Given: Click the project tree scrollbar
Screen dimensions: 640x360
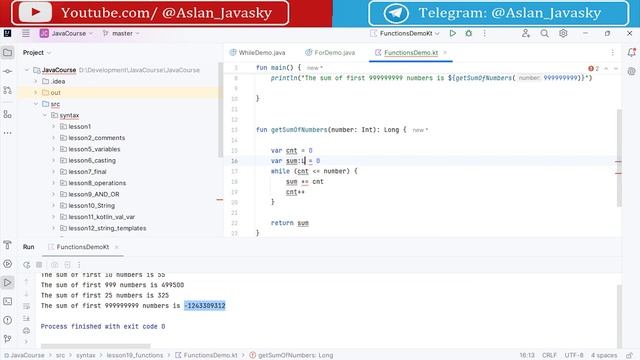Looking at the screenshot, I should click(220, 110).
